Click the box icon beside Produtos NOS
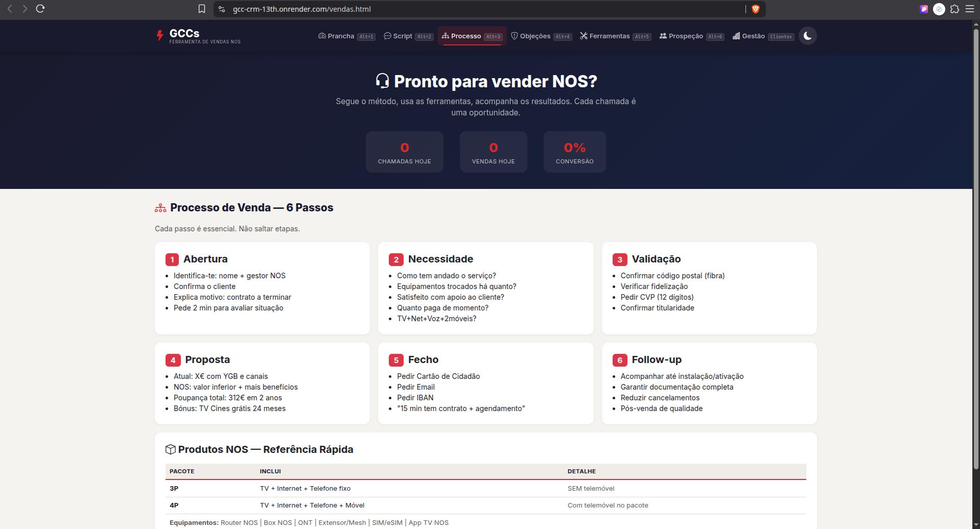980x529 pixels. click(170, 449)
